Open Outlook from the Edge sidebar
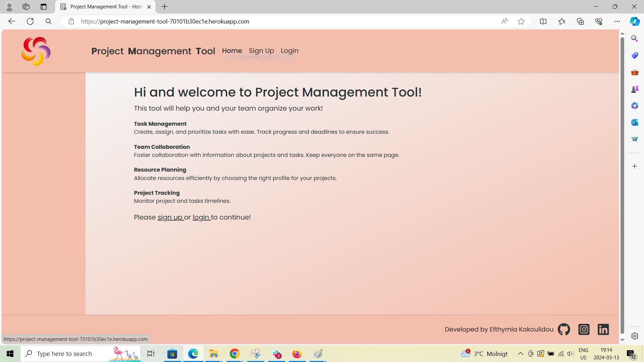644x362 pixels. pyautogui.click(x=634, y=122)
